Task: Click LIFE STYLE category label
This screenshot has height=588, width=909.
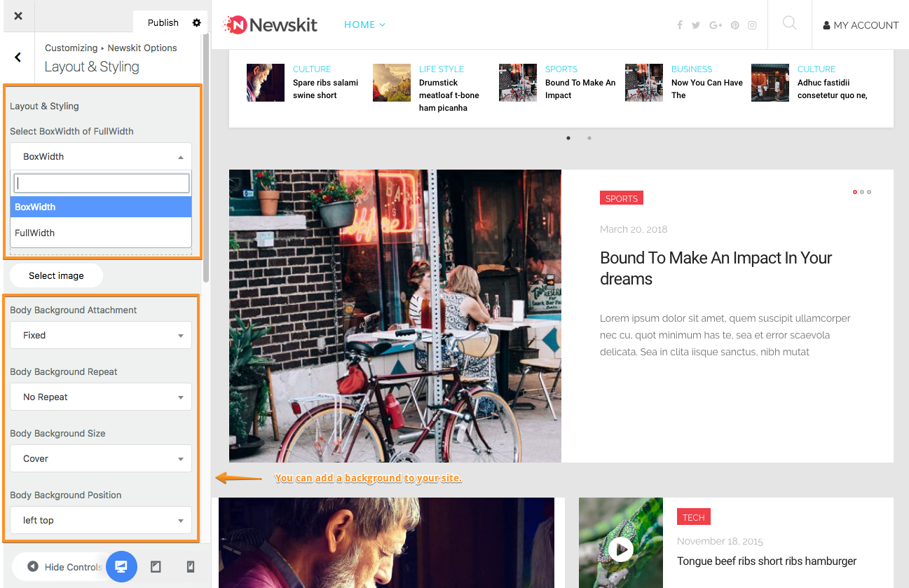Action: point(442,69)
